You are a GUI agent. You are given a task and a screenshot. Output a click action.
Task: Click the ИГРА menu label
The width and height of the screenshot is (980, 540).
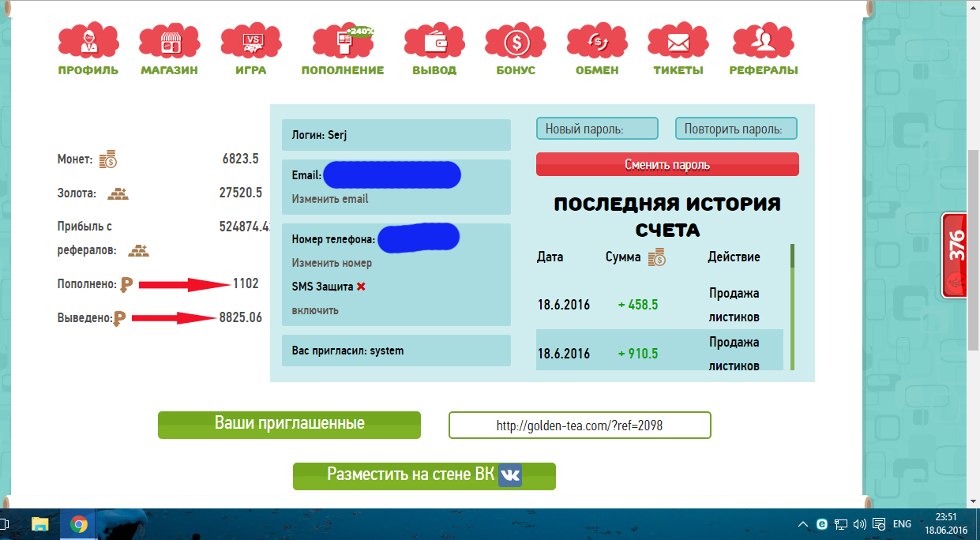coord(251,70)
